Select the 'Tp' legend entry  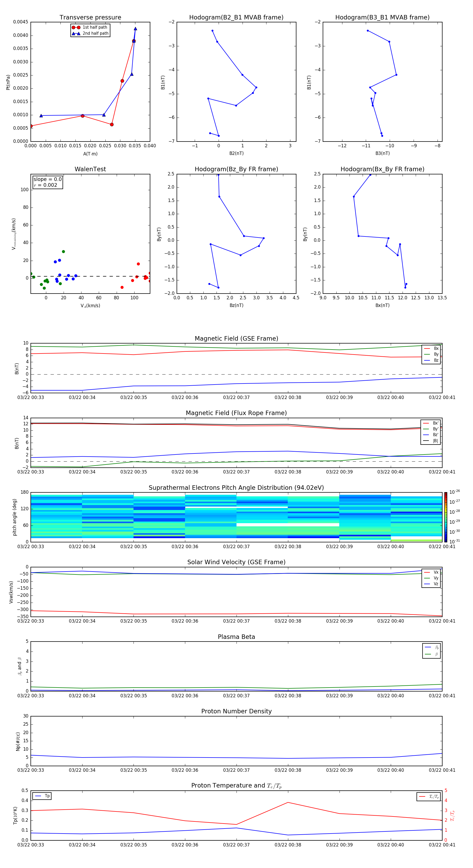pyautogui.click(x=42, y=796)
